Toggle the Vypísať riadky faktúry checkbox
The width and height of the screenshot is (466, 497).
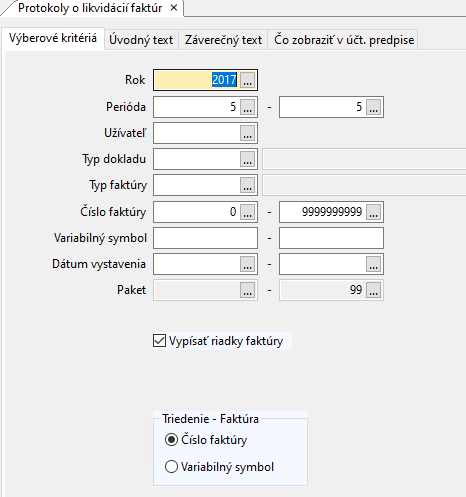pos(159,341)
